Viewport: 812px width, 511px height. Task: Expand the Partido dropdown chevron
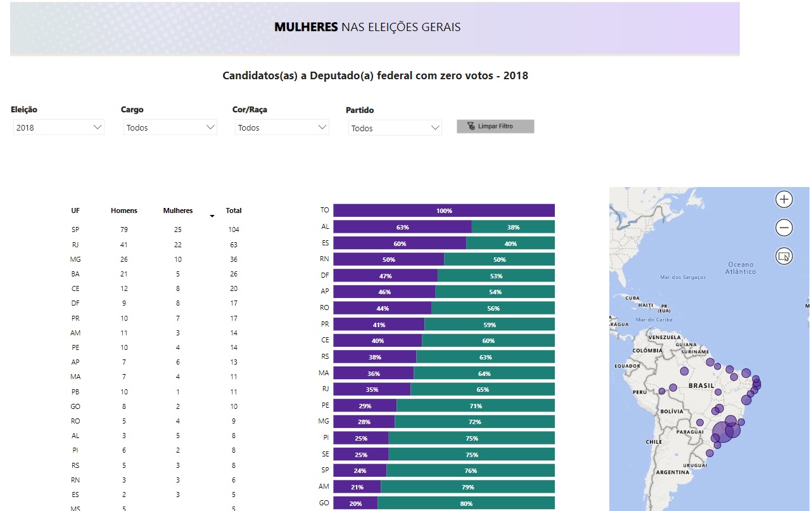[x=435, y=128]
